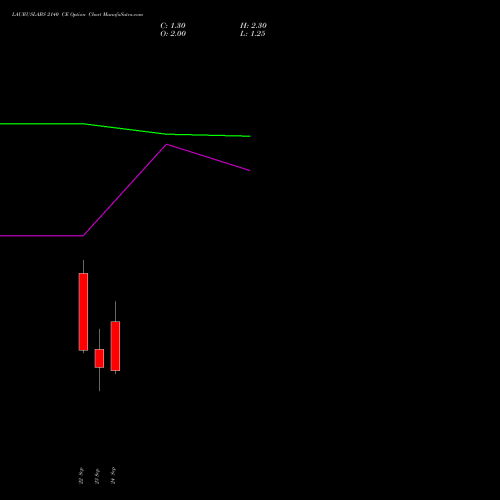
Task: Select the tall red candlestick for 22 Sep
Action: 83,312
